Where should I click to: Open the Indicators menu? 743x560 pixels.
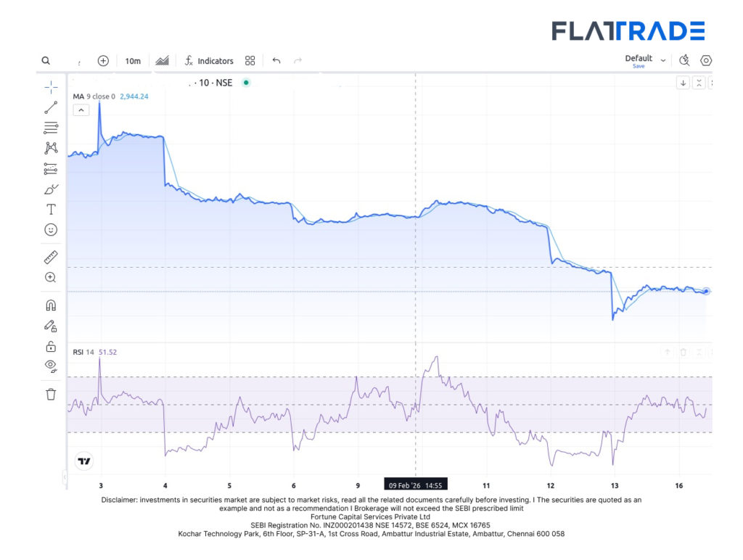(x=209, y=61)
